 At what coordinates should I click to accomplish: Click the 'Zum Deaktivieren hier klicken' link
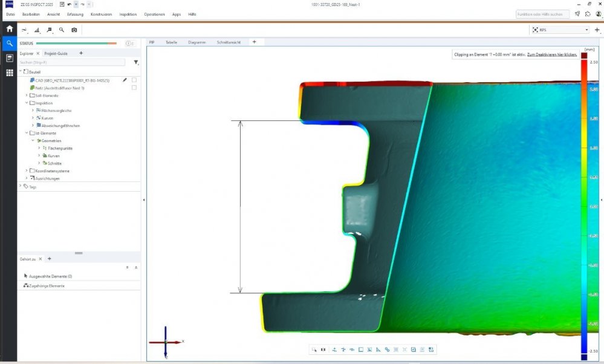tap(552, 54)
